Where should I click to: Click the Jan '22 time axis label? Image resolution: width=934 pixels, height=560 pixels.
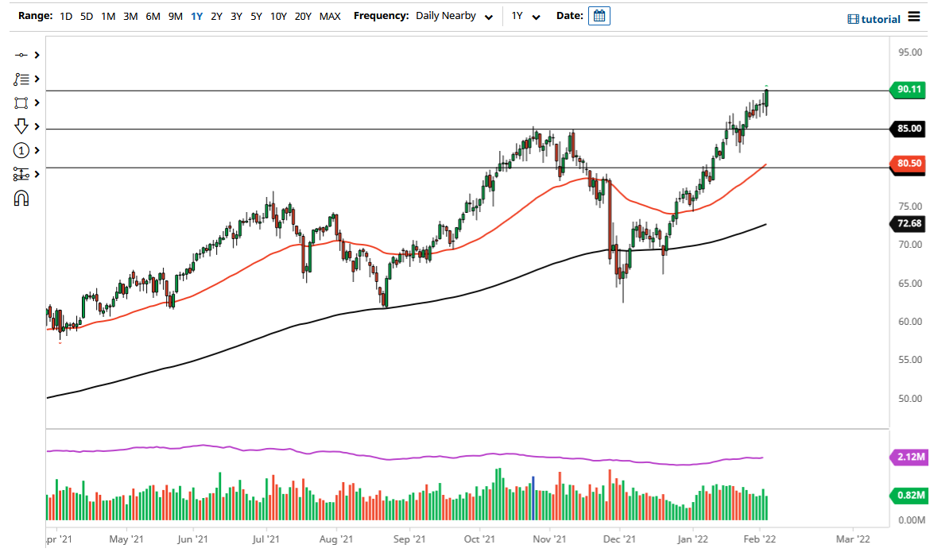(692, 539)
